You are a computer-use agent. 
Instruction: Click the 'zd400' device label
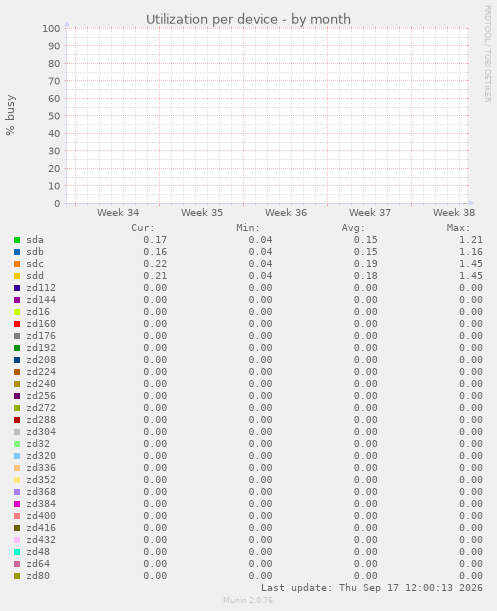point(41,516)
